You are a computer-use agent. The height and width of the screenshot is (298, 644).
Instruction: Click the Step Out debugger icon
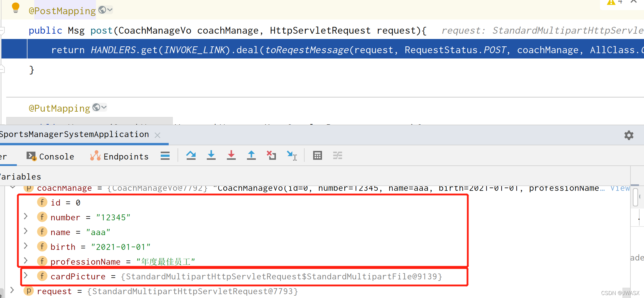pos(251,155)
